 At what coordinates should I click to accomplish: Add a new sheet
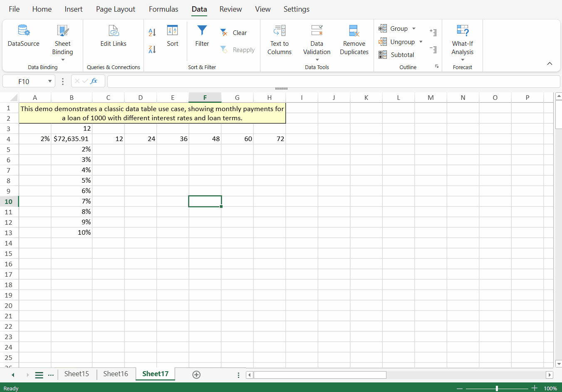(x=197, y=375)
